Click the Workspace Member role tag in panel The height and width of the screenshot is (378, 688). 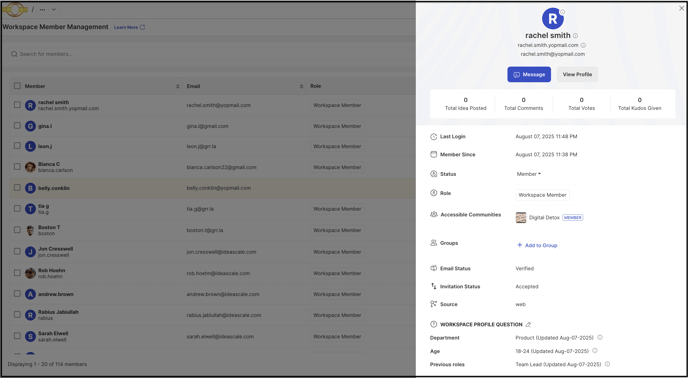[542, 195]
